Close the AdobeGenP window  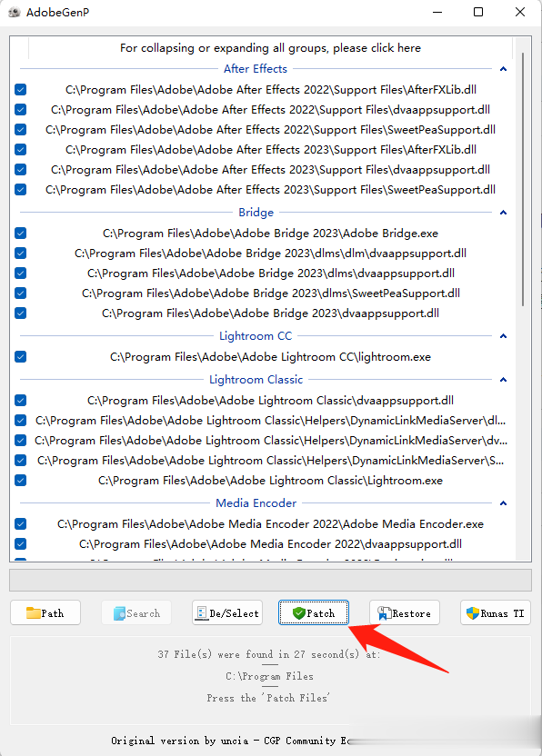[x=520, y=12]
